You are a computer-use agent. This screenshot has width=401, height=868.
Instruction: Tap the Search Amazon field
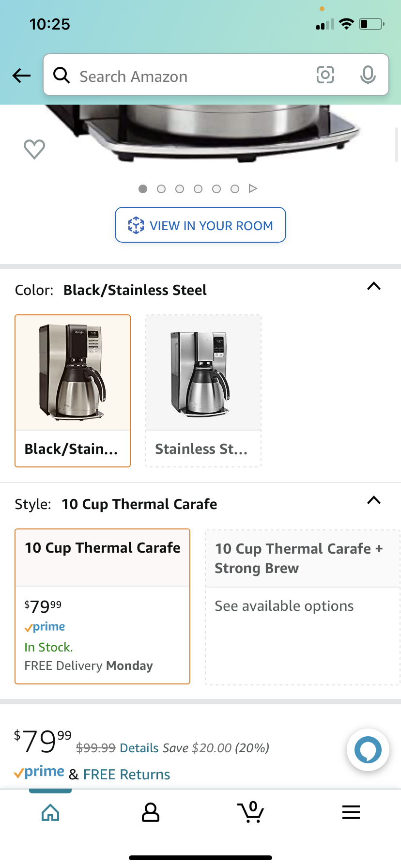coord(194,76)
